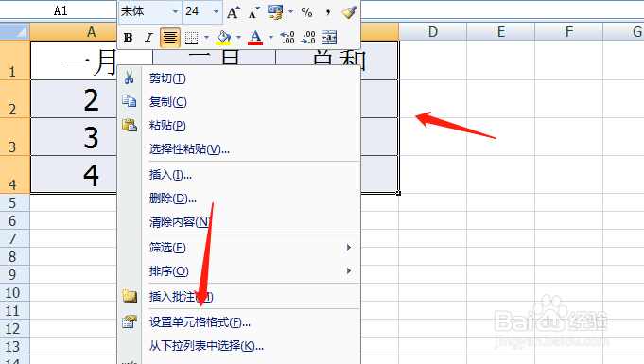Select row 10 header
The width and height of the screenshot is (644, 364).
click(x=15, y=292)
